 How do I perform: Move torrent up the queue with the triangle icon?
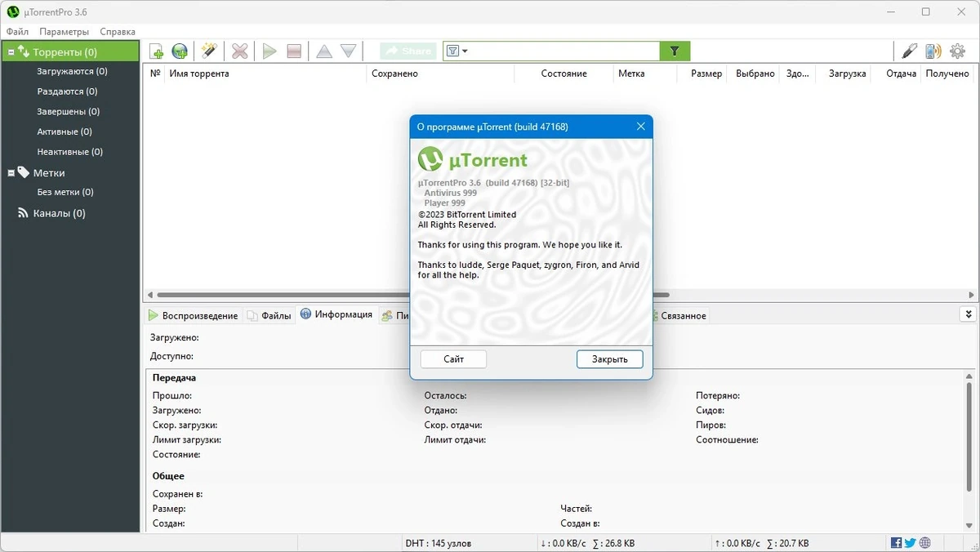tap(324, 51)
